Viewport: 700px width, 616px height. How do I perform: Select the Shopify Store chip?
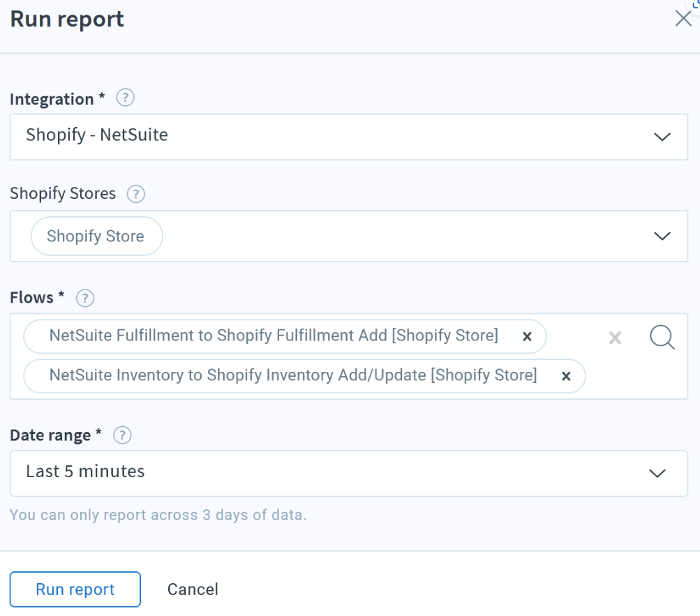tap(96, 236)
